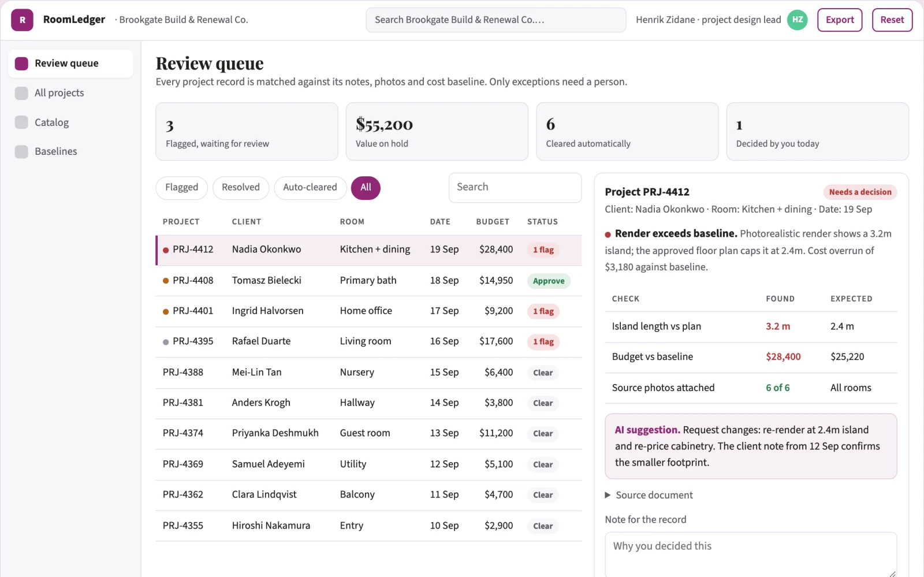Click the Flagged, waiting for review card
The width and height of the screenshot is (924, 577).
[247, 132]
